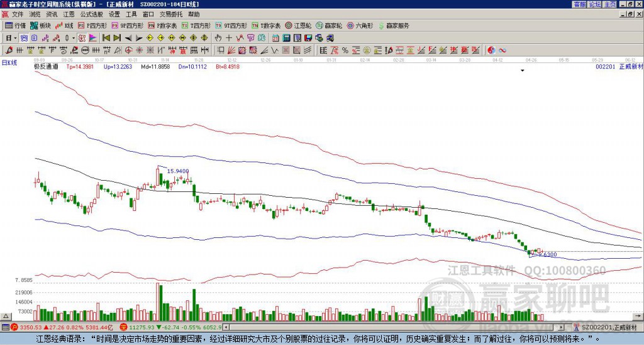Screen dimensions: 644x345
Task: Open the 日 period dropdown
Action: coord(11,38)
